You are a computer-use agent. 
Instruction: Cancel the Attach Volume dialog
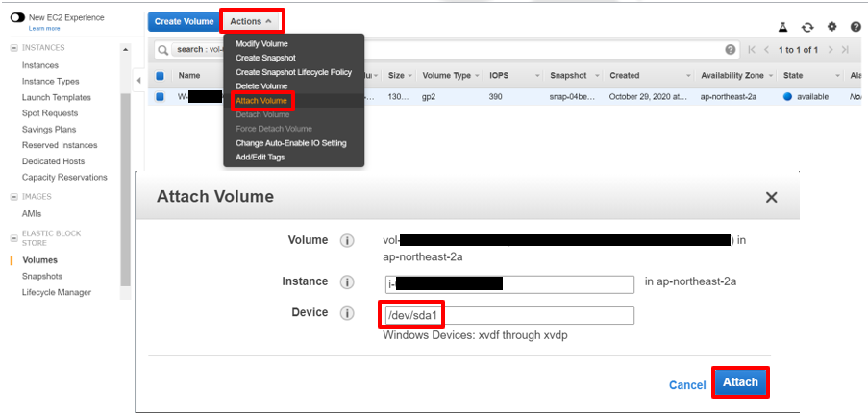point(687,385)
